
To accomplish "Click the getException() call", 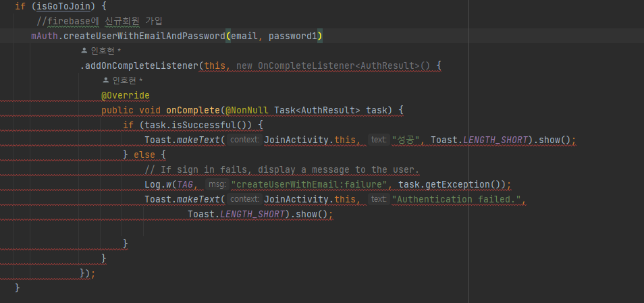I will point(463,184).
